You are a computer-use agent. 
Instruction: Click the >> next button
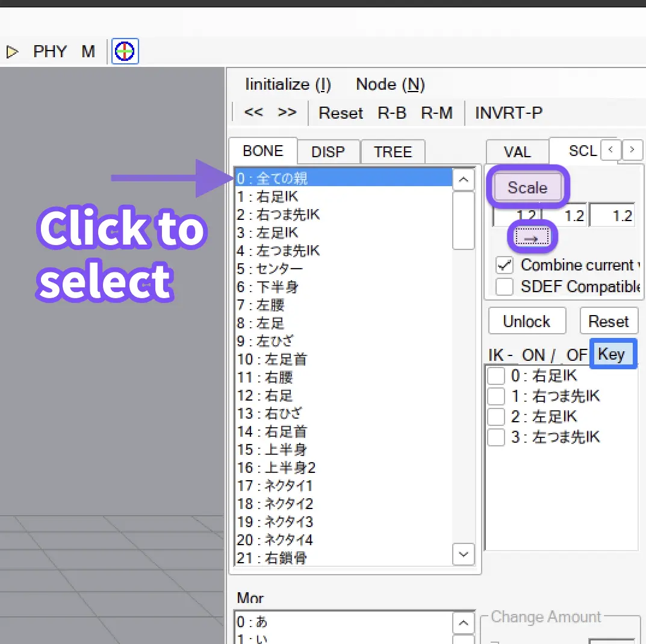pos(287,112)
